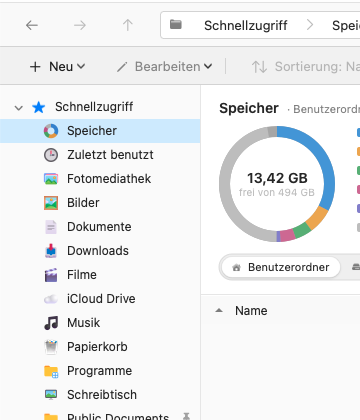The image size is (360, 420).
Task: Open Programme in the sidebar
Action: 100,371
